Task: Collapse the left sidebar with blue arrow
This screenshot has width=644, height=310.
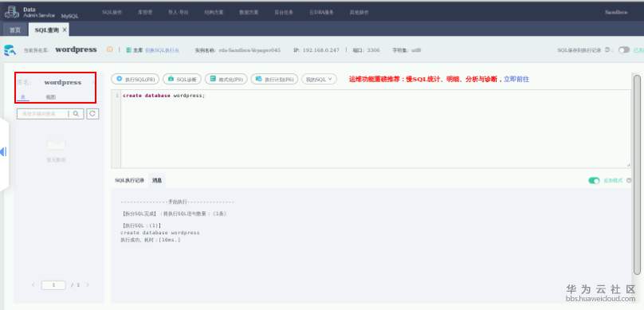Action: [x=3, y=152]
